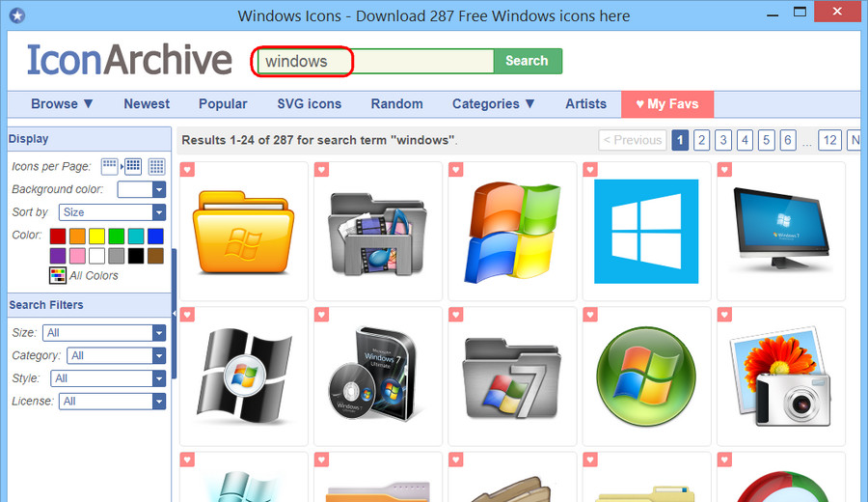Select the camera with flower photo icon
868x502 pixels.
pyautogui.click(x=780, y=377)
